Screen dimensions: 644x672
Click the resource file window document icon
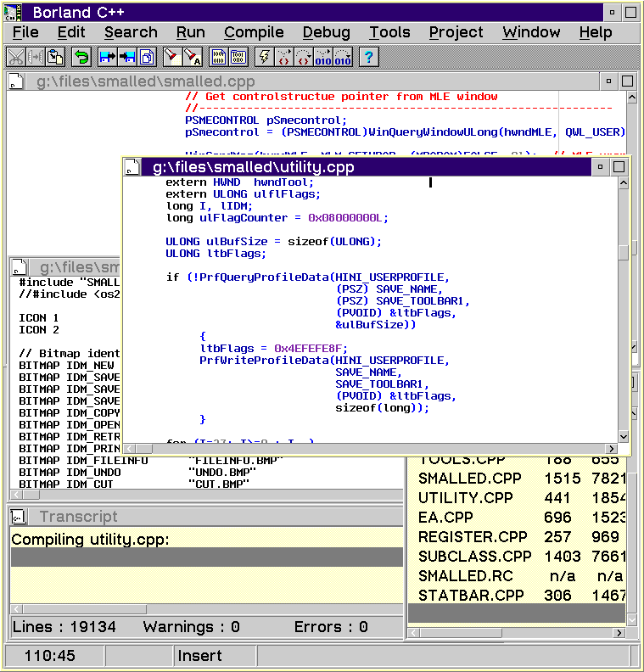pos(19,267)
